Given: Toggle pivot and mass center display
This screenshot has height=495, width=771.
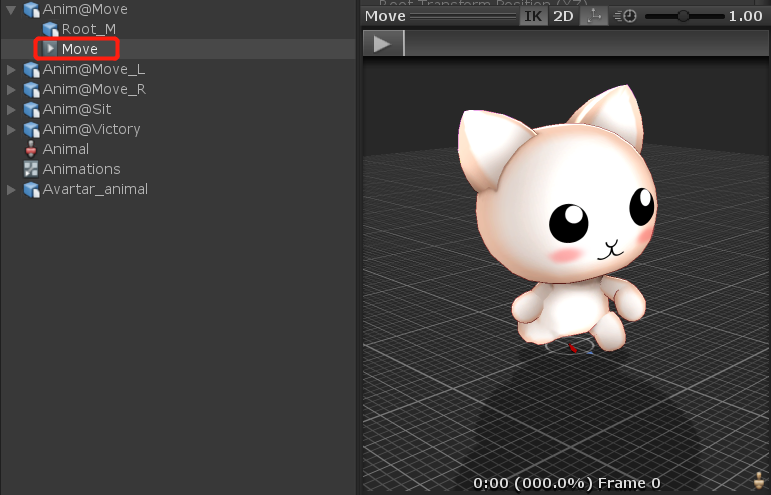Looking at the screenshot, I should [x=594, y=16].
